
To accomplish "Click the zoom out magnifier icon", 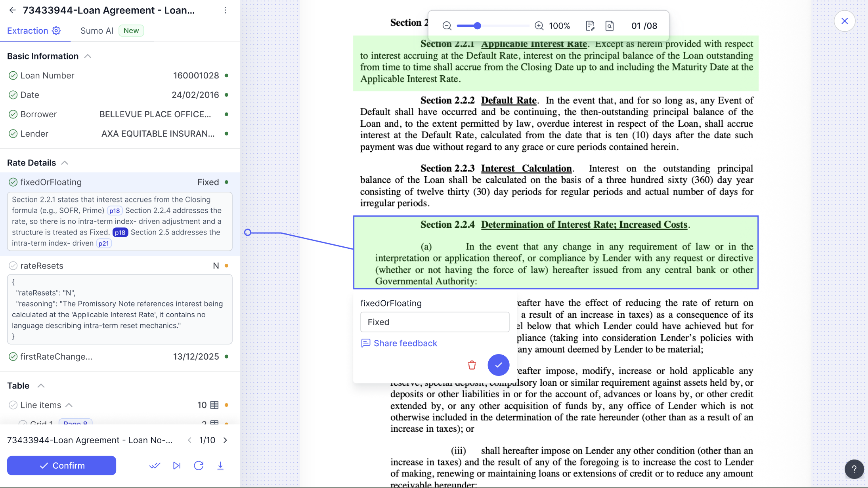I will [x=447, y=26].
